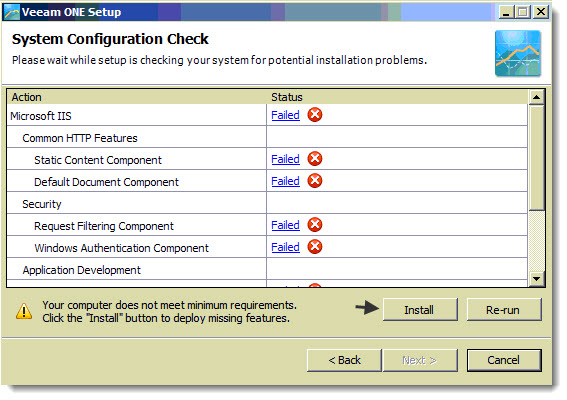This screenshot has height=400, width=567.
Task: Select the Common HTTP Features row
Action: tap(267, 138)
